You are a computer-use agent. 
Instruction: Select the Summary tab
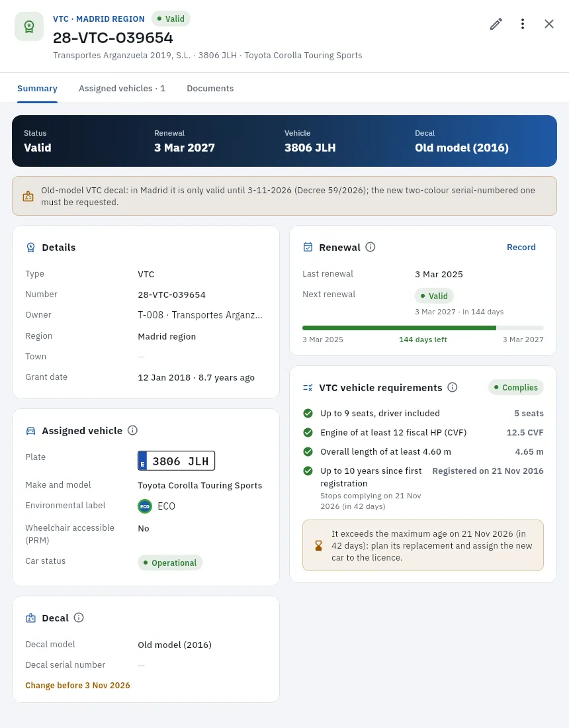37,88
